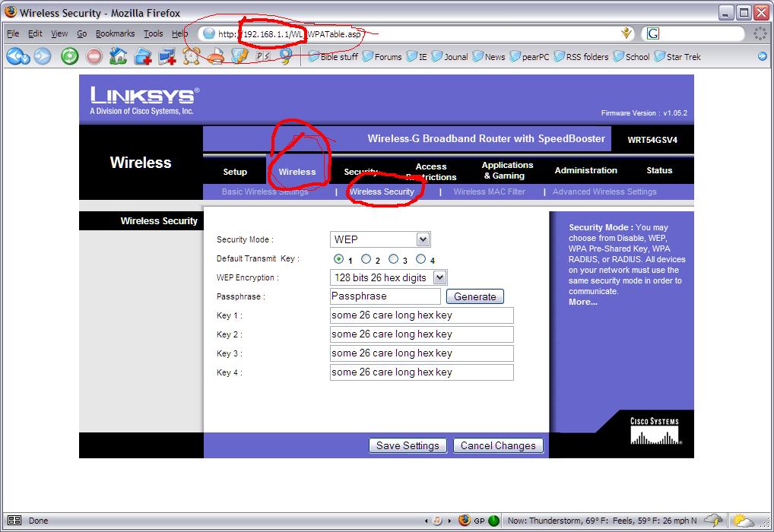This screenshot has height=532, width=774.
Task: Click the previous track arrow in status bar
Action: click(426, 521)
